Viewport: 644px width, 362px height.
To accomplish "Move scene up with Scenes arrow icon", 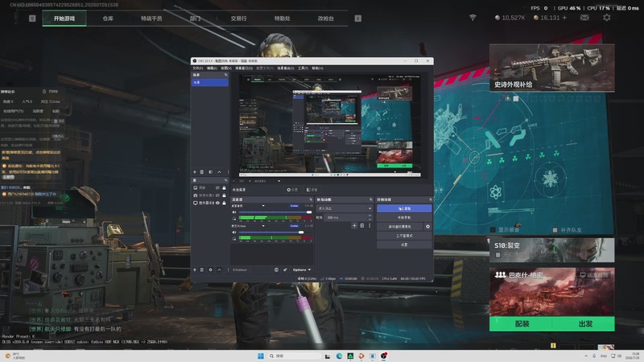I will pos(219,172).
